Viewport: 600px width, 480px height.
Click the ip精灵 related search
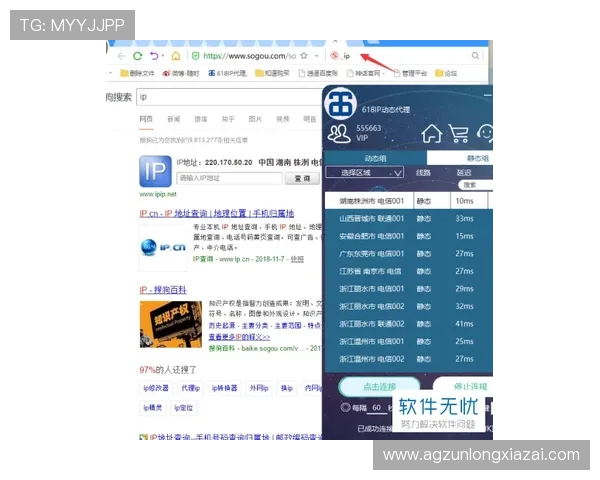click(x=153, y=408)
